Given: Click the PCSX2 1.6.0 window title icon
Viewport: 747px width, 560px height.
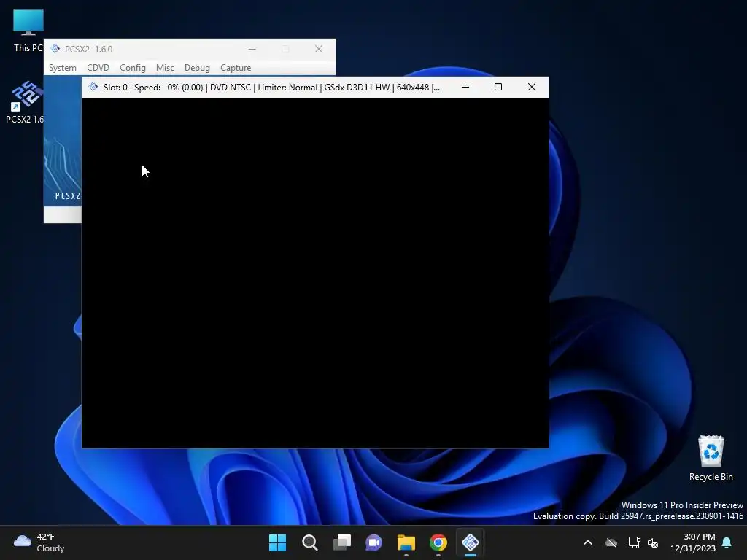Looking at the screenshot, I should coord(55,49).
